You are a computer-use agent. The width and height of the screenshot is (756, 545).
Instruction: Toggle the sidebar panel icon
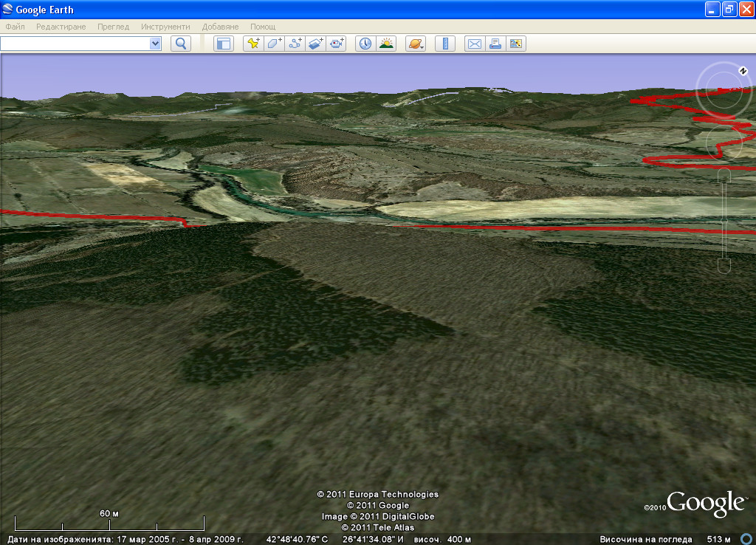tap(224, 44)
